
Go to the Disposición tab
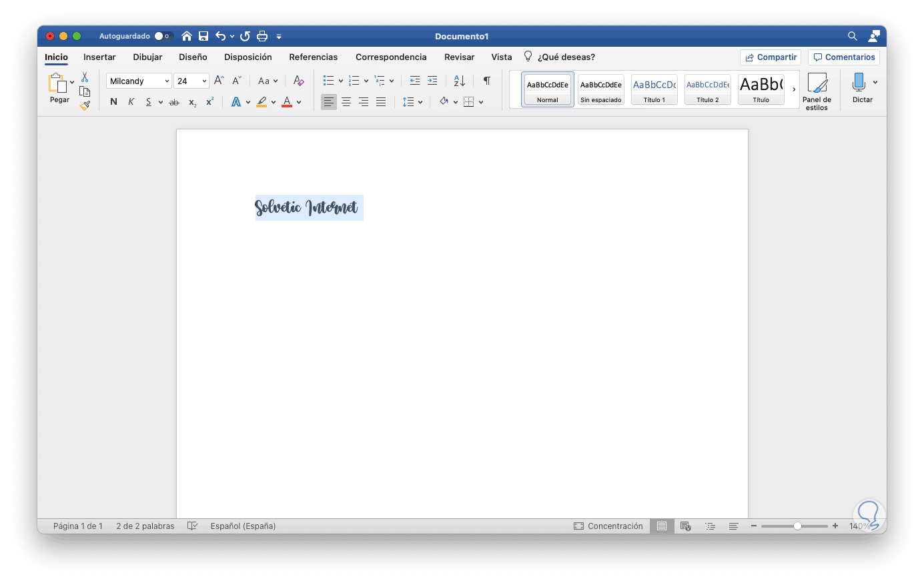tap(248, 57)
